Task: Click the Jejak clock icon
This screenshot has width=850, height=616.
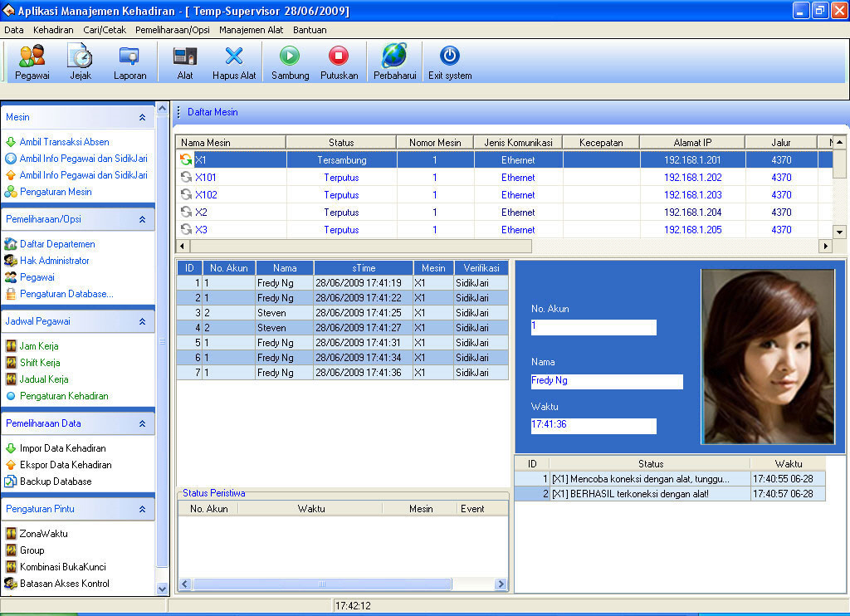Action: 81,62
